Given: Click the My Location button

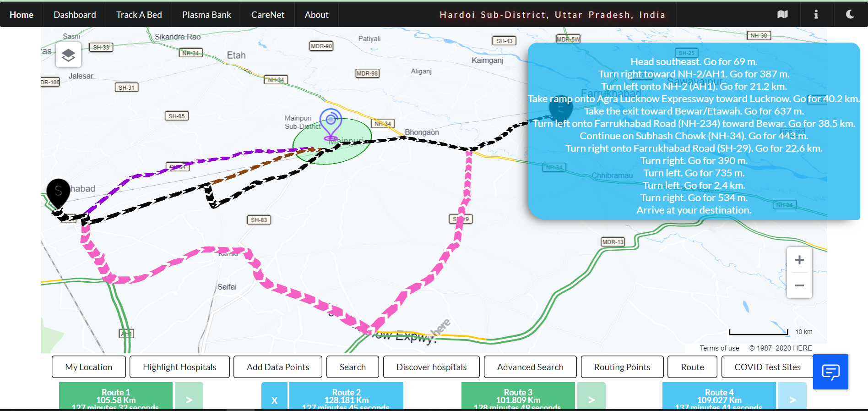Looking at the screenshot, I should coord(89,367).
